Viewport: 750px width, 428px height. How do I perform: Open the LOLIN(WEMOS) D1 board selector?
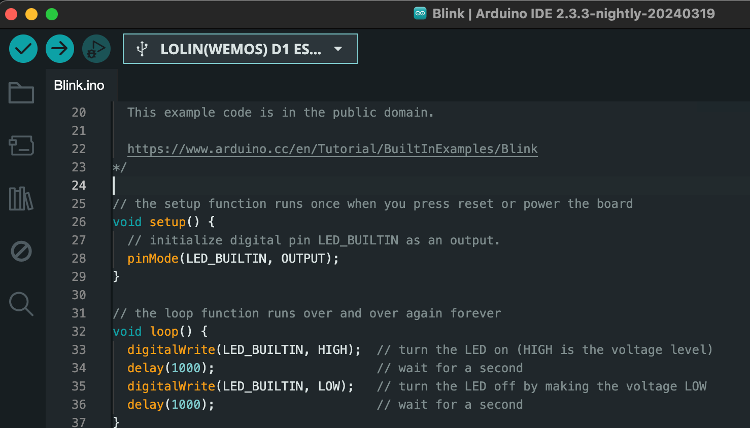tap(240, 49)
